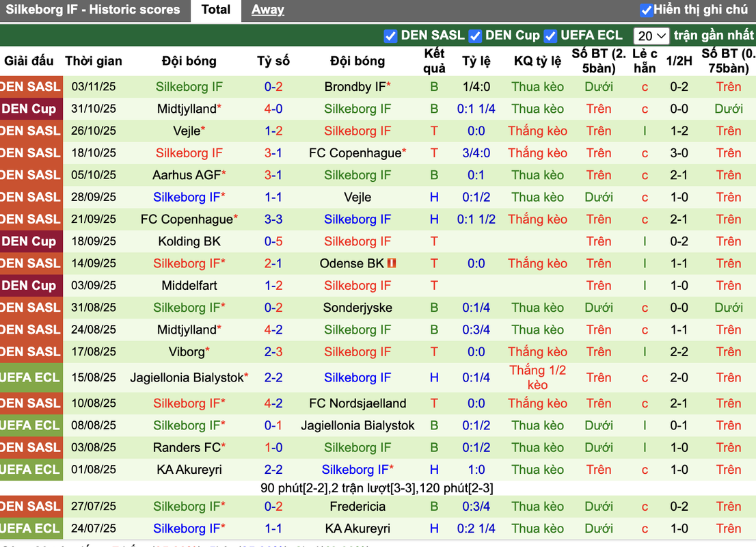The image size is (756, 547).
Task: Click the UEFA ECL label dated 08/08/25
Action: click(x=31, y=425)
